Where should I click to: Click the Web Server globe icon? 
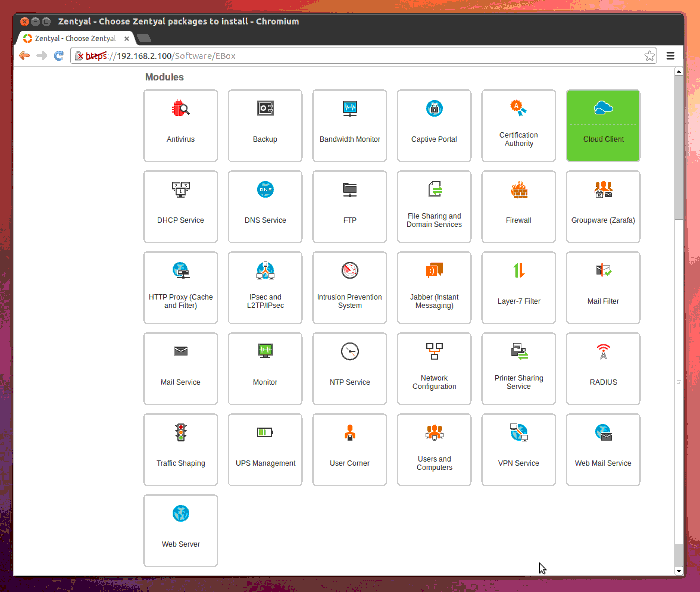[x=180, y=513]
